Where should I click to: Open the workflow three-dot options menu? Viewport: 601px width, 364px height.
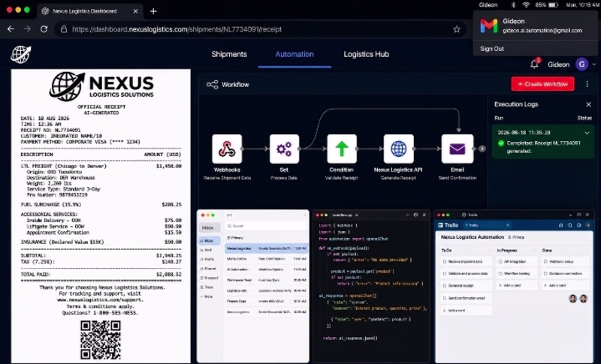pos(587,84)
